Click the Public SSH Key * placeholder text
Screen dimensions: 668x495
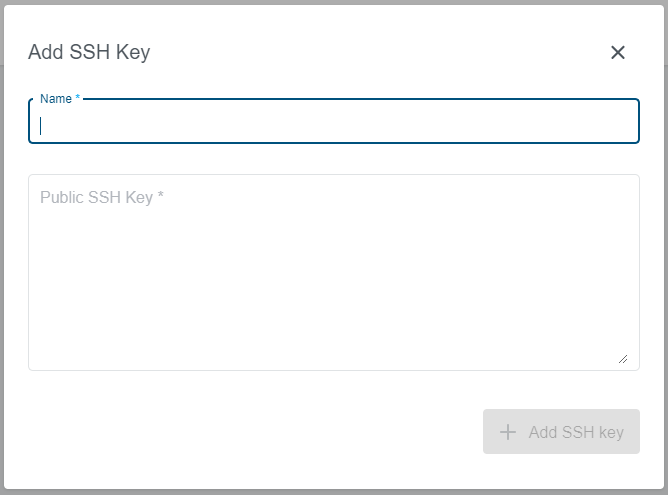click(102, 197)
